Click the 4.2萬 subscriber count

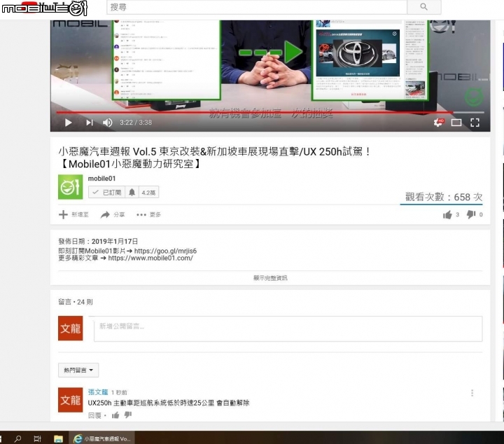point(148,193)
